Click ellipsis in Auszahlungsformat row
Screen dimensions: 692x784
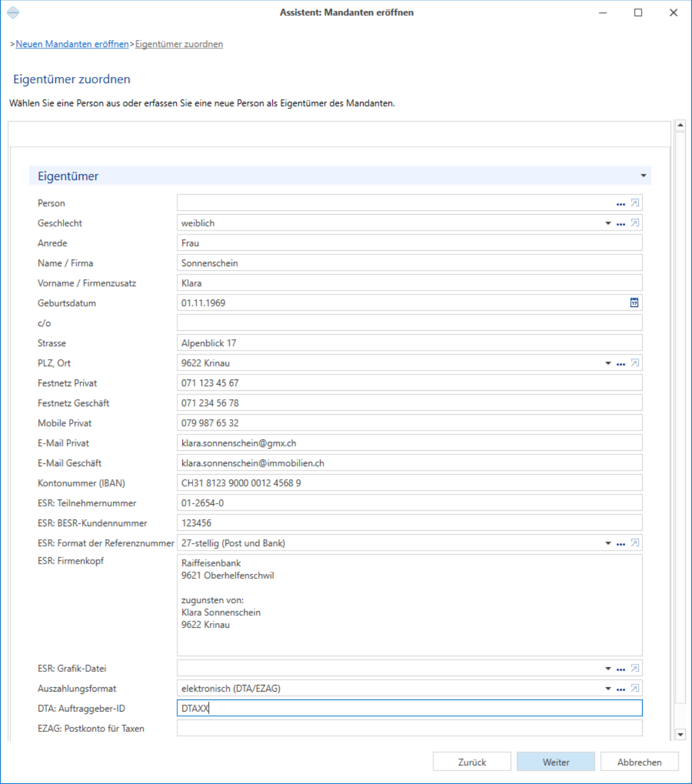(x=621, y=689)
